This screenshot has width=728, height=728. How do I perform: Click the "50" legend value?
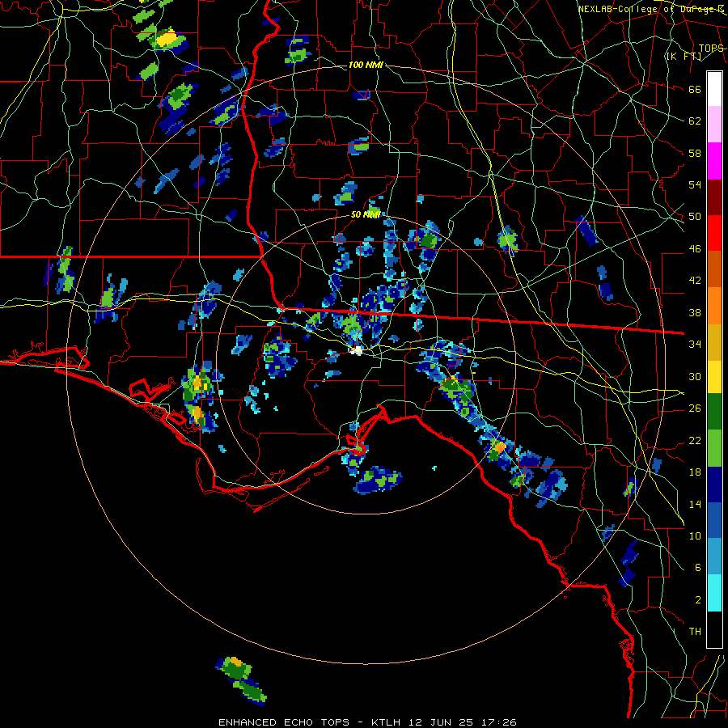695,216
